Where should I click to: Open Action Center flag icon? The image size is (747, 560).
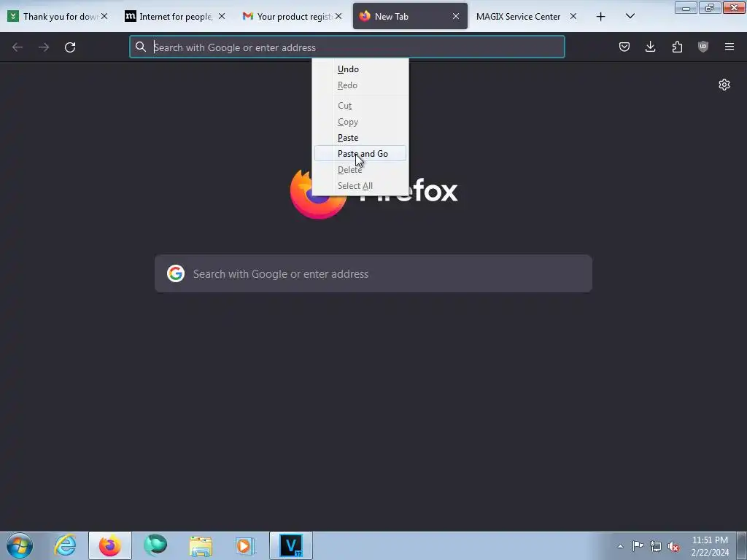pos(638,546)
